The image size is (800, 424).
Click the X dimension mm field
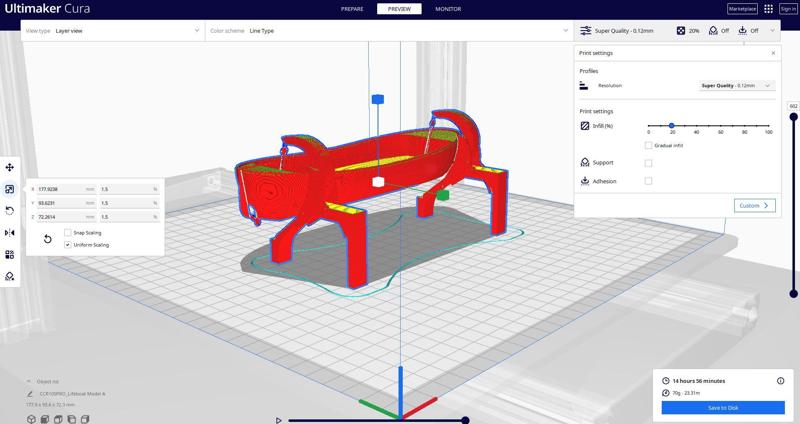click(66, 189)
